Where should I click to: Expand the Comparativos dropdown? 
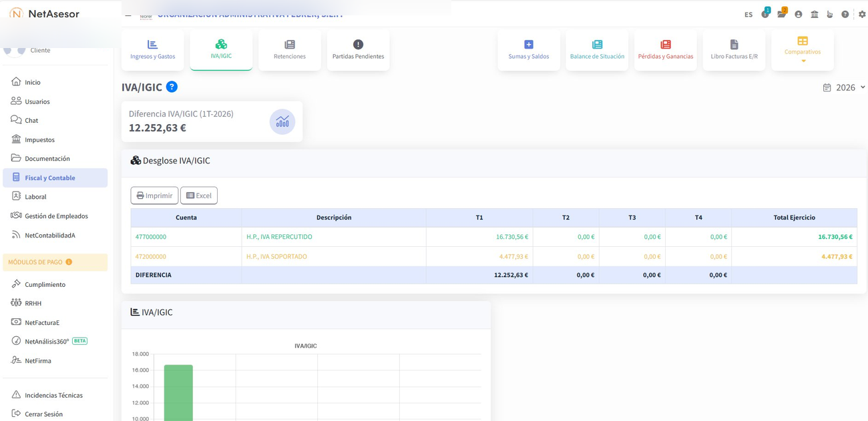coord(802,50)
